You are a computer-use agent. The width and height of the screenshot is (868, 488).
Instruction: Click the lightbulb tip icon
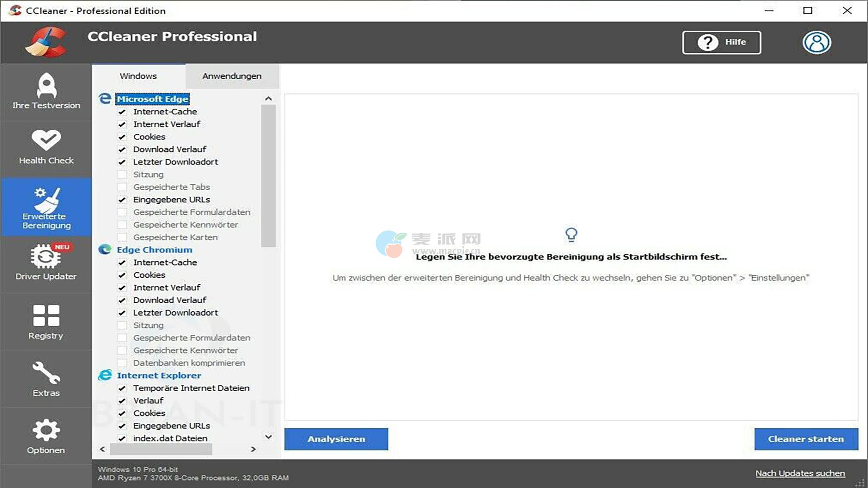[x=571, y=235]
